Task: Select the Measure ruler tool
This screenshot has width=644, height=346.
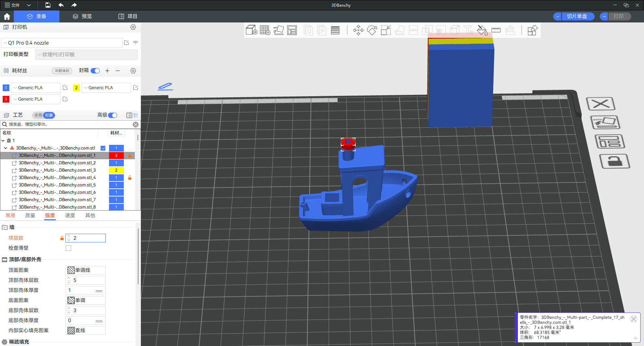Action: (496, 30)
